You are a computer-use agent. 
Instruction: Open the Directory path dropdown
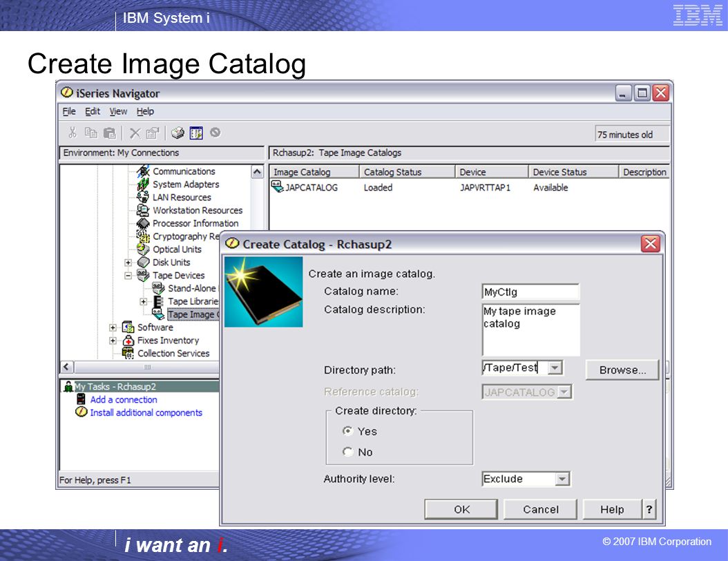click(x=555, y=368)
